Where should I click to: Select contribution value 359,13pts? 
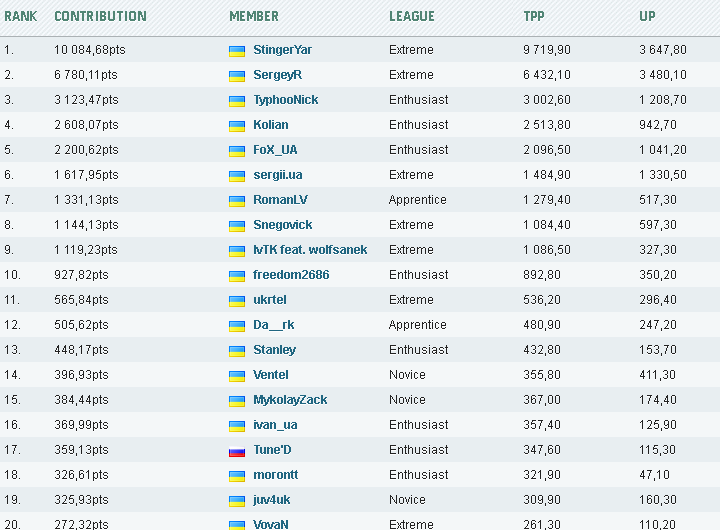click(81, 450)
